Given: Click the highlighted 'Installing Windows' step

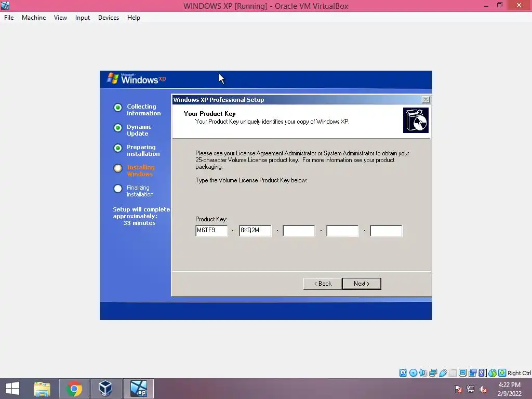Looking at the screenshot, I should 140,170.
